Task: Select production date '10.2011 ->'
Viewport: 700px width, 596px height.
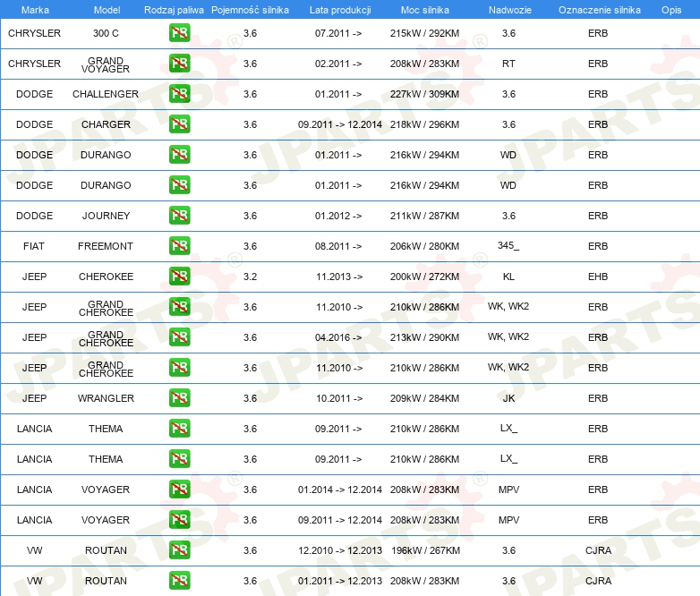Action: click(339, 398)
